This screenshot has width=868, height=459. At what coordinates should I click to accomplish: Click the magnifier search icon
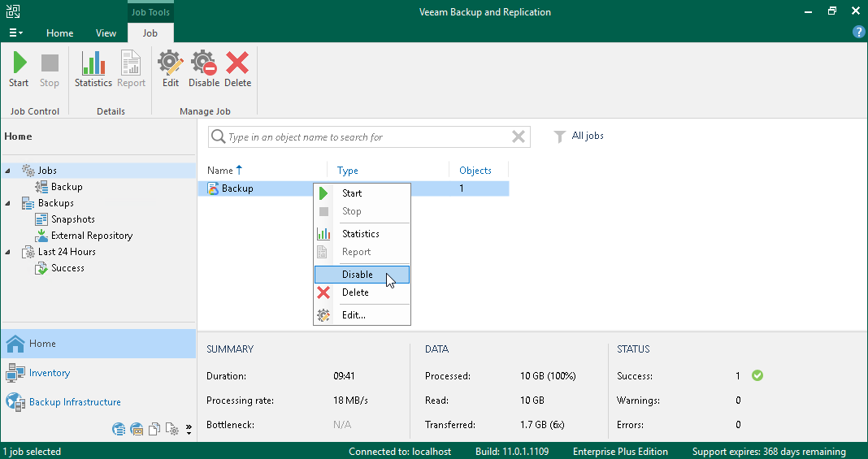[218, 136]
